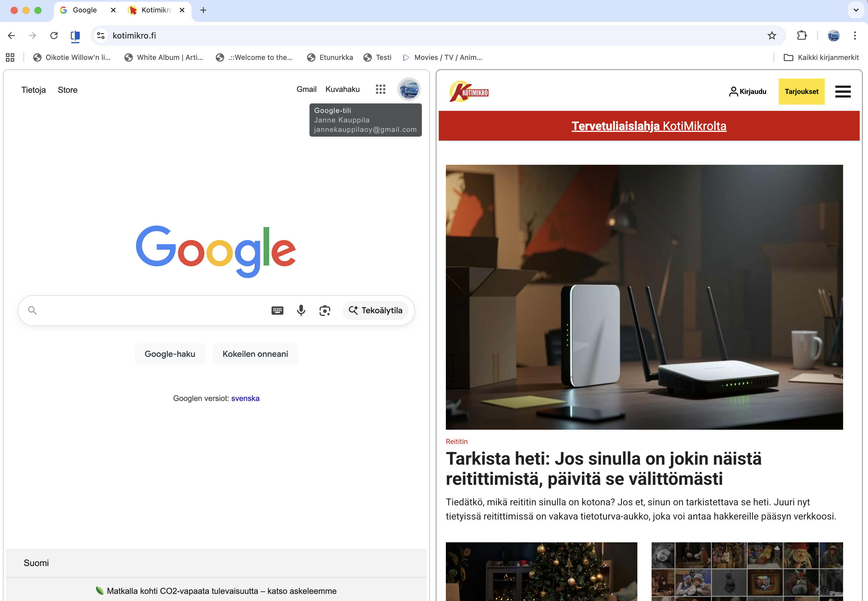Open Kotimikro's hamburger menu
Screen dimensions: 868x601
coord(843,91)
